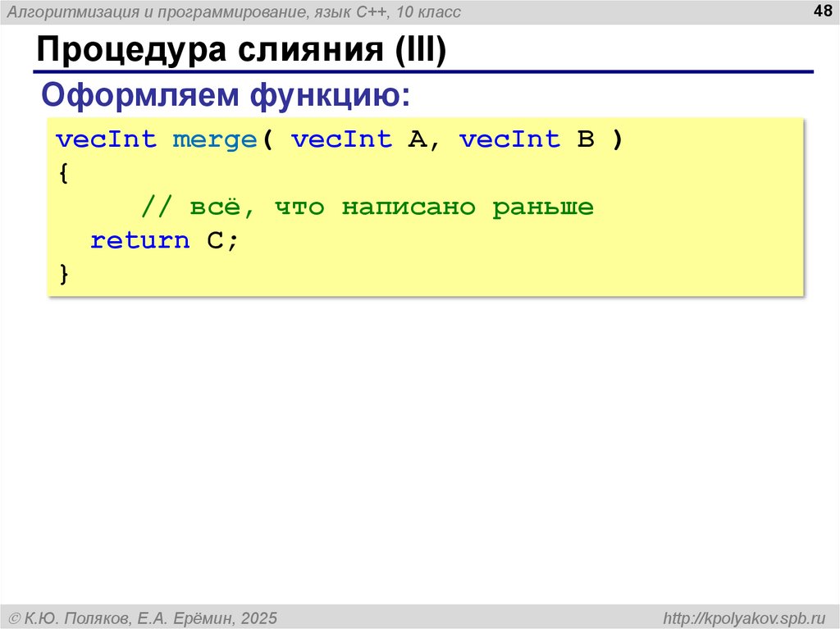Open the http://kpolyakov.spb.ru link
The image size is (840, 629).
(744, 618)
